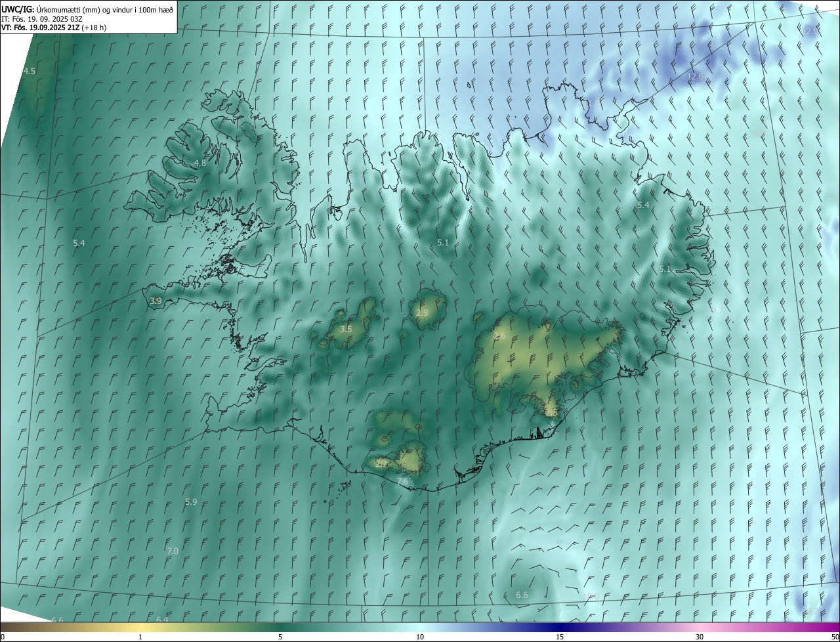Click the 6.6 value inside the southern wind circulation
Screen dimensions: 840x642
522,595
